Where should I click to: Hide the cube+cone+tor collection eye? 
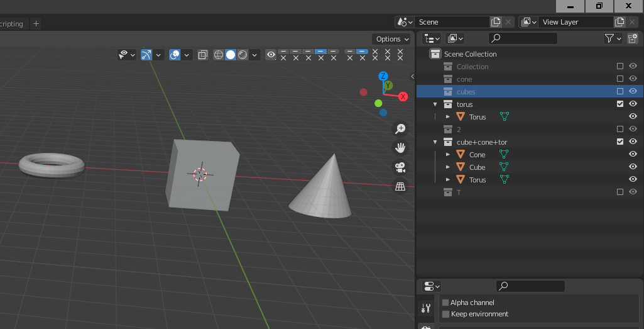pyautogui.click(x=633, y=142)
